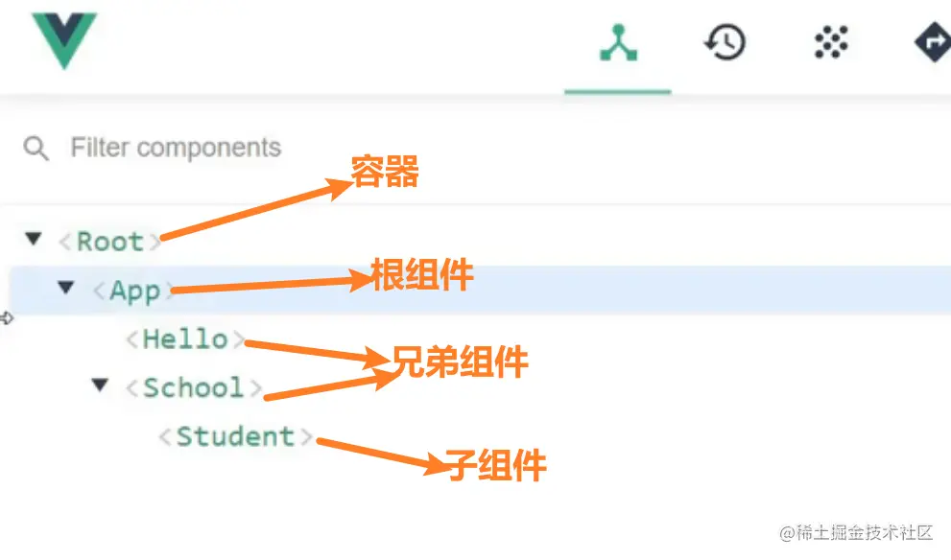Viewport: 951px width, 560px height.
Task: Click the 兄弟组件 annotation label
Action: (x=460, y=362)
